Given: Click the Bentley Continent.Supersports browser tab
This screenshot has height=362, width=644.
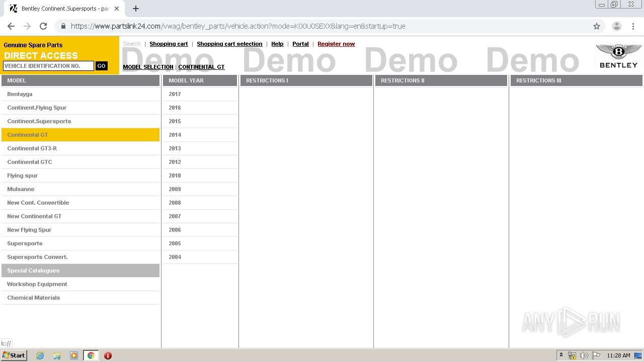Looking at the screenshot, I should coord(64,9).
